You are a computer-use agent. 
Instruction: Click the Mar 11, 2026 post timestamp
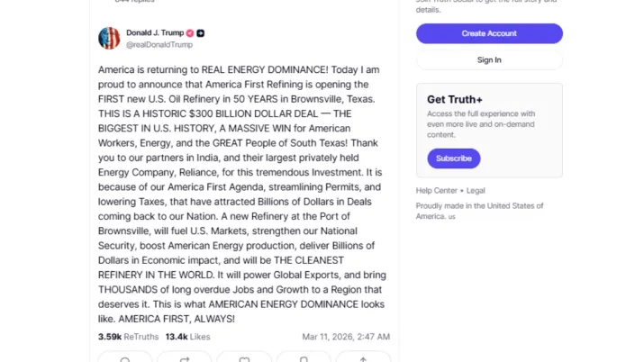[346, 337]
